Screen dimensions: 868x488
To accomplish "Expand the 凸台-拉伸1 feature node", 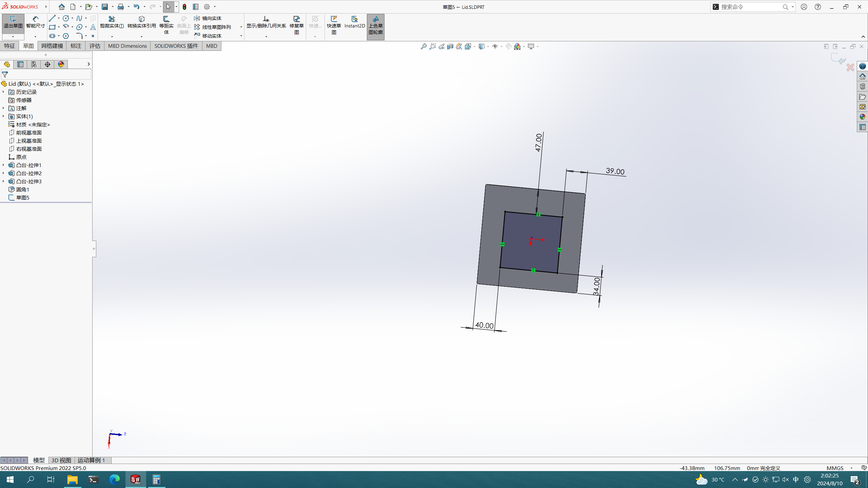I will click(3, 165).
